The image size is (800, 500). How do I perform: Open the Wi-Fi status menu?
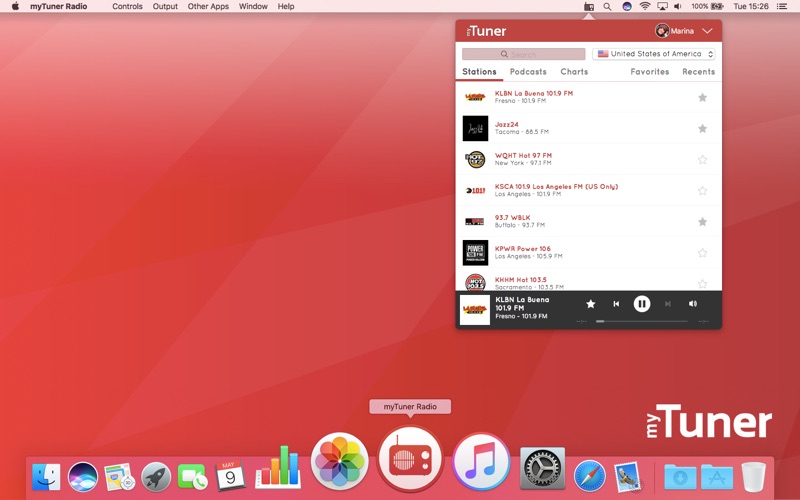645,6
